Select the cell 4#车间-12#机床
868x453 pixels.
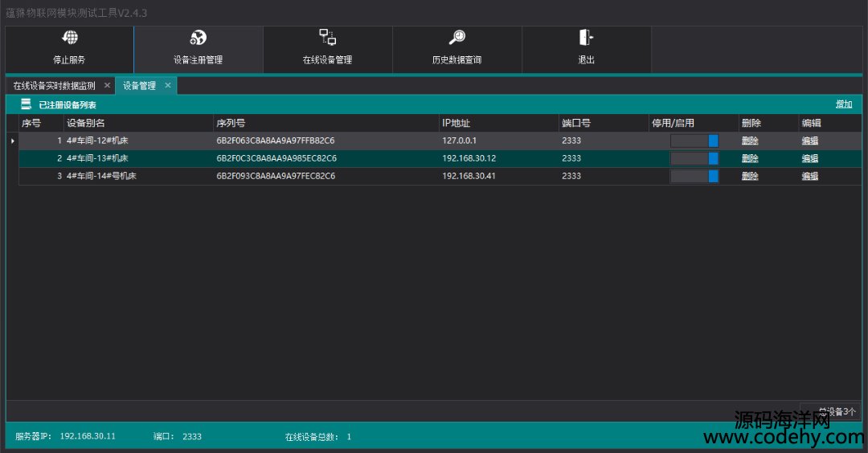tap(138, 141)
